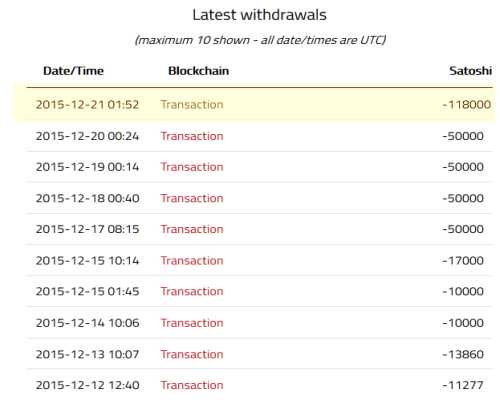Select the -13860 satoshi amount
This screenshot has width=500, height=400.
(x=463, y=354)
